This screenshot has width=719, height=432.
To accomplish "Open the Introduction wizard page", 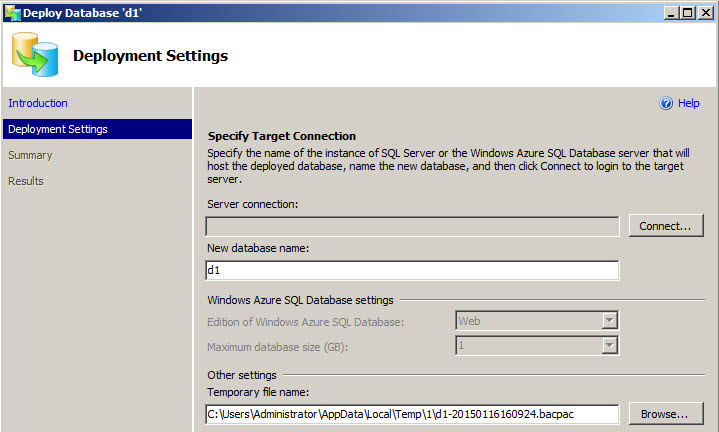I will 38,103.
